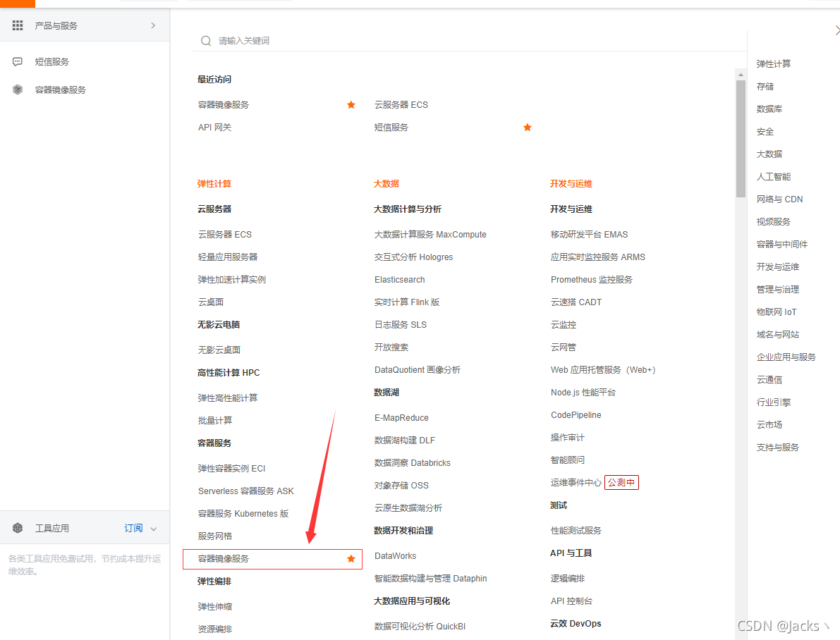Open 应用实时监控服务 ARMS
Screen dimensions: 840x640
tap(598, 257)
